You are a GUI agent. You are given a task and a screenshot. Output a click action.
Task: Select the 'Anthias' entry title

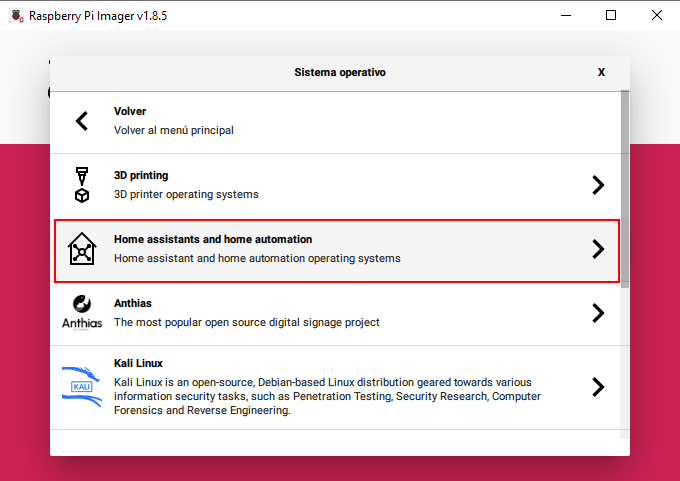(x=133, y=303)
